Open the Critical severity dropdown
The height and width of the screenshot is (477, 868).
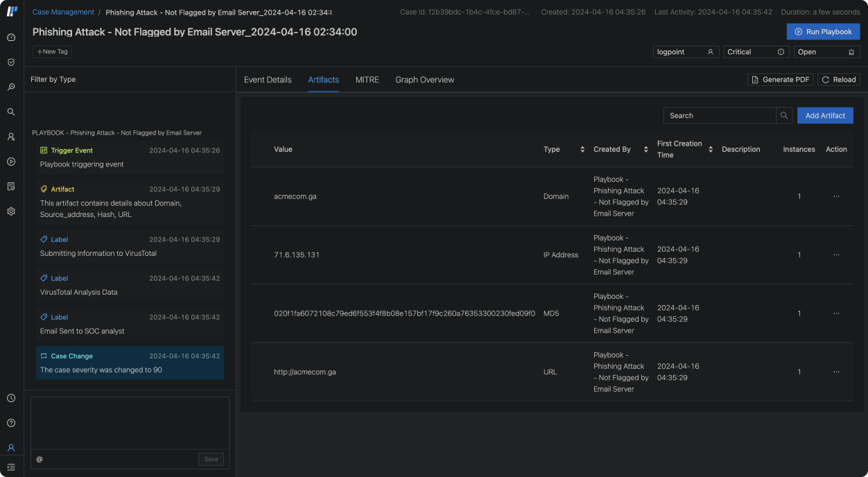(x=755, y=52)
